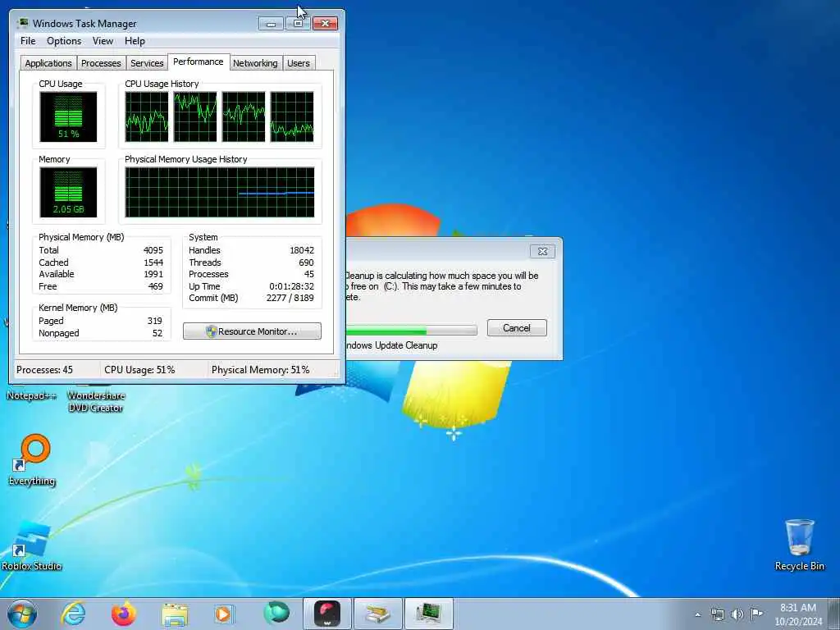
Task: Select the Wondershare DVD Creator label
Action: 96,402
